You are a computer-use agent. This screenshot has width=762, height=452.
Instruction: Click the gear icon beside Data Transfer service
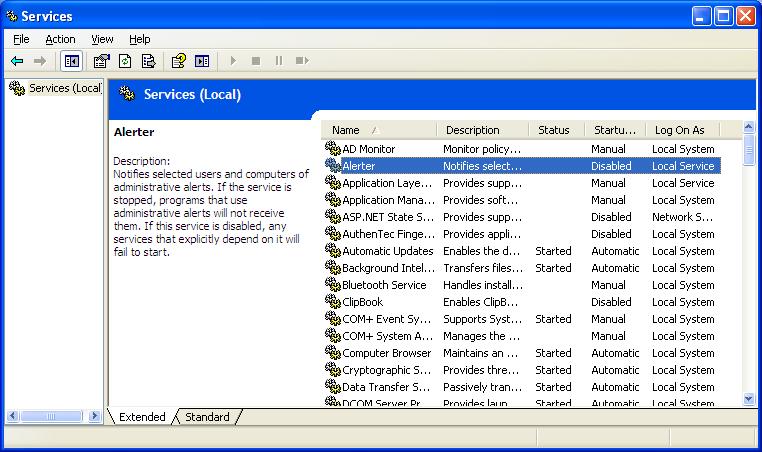[x=333, y=386]
